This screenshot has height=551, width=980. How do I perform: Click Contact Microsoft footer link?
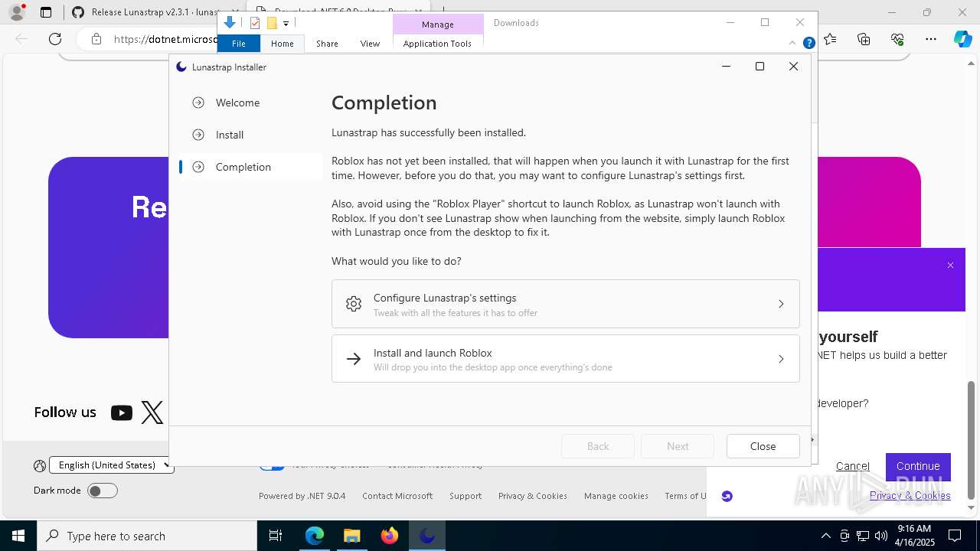pyautogui.click(x=397, y=496)
